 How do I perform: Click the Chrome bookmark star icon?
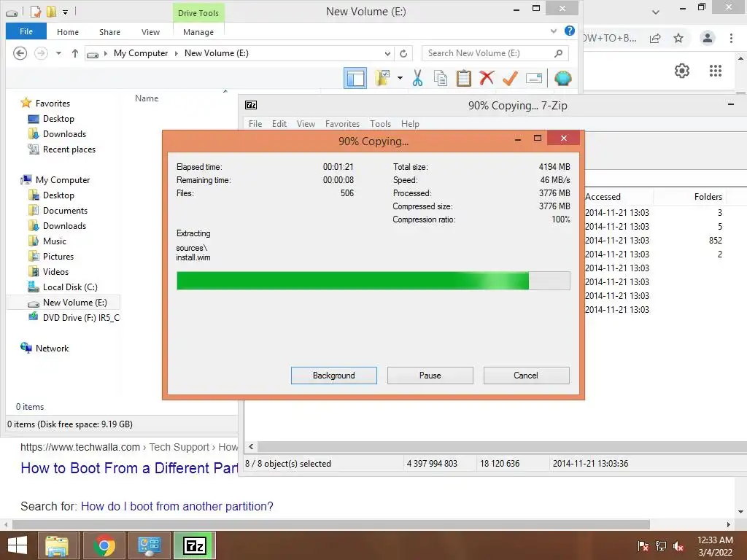click(678, 38)
